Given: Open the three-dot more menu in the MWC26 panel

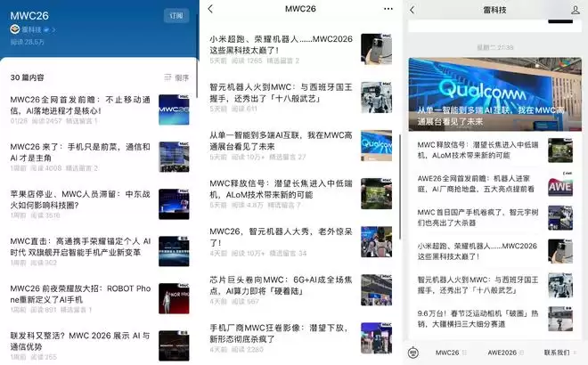Looking at the screenshot, I should [x=388, y=9].
